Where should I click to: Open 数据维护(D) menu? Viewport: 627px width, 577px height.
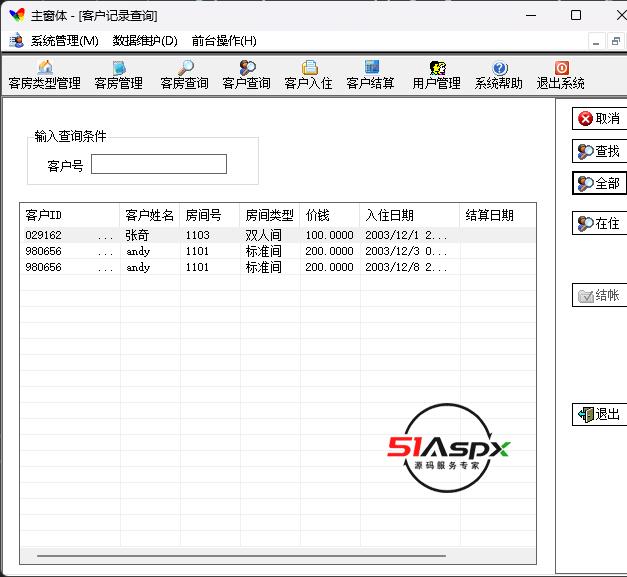click(145, 41)
